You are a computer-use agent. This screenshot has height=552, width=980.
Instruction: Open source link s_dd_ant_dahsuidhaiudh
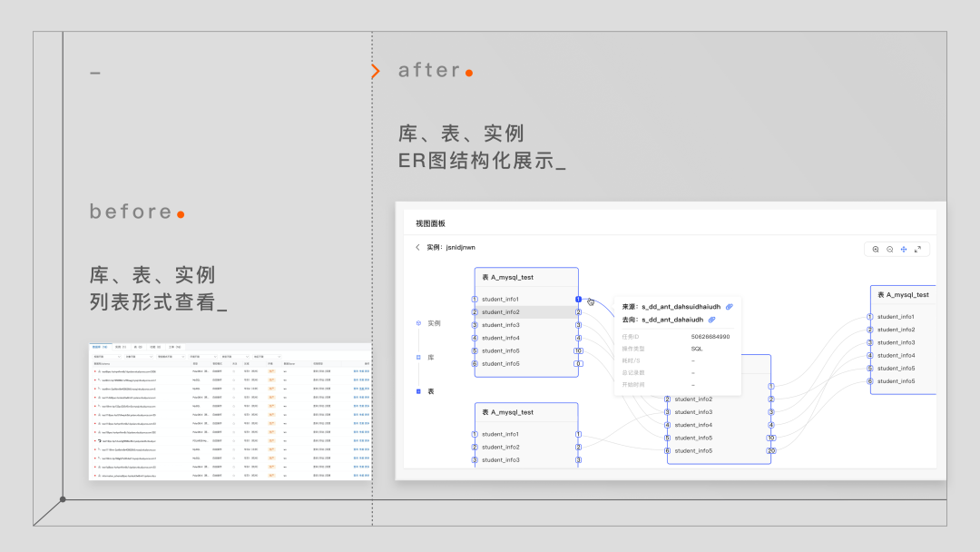click(681, 307)
